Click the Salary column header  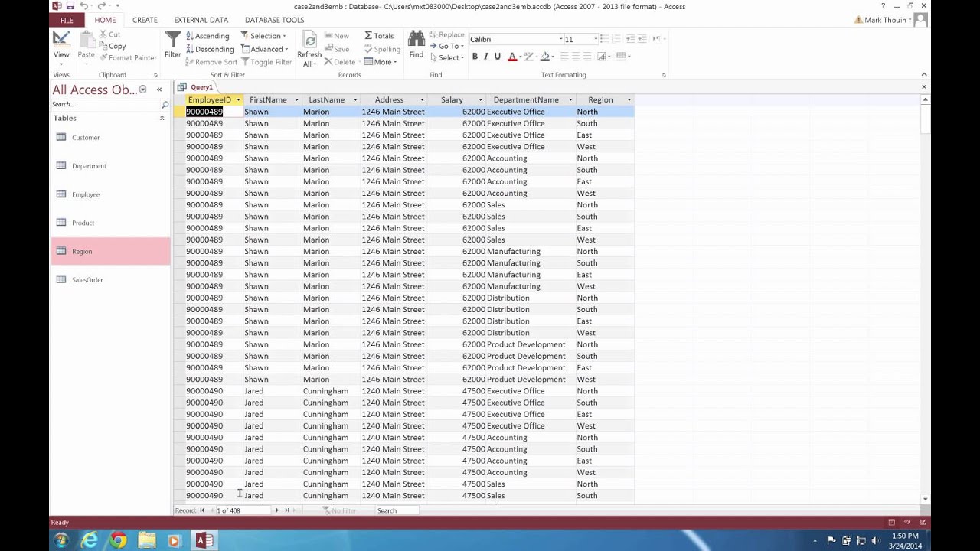[455, 100]
